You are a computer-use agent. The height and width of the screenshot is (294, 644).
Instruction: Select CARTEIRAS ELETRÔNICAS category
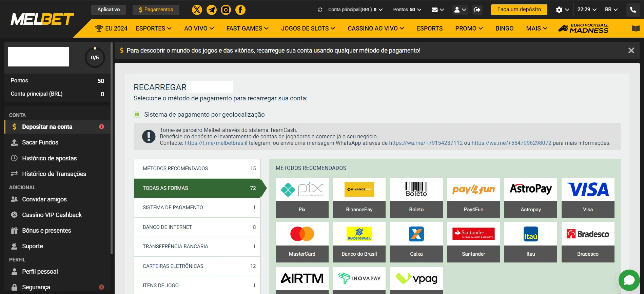pyautogui.click(x=197, y=266)
